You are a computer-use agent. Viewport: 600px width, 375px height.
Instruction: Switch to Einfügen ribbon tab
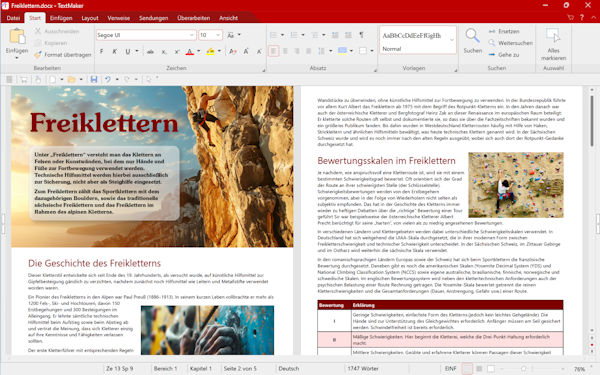click(x=61, y=18)
